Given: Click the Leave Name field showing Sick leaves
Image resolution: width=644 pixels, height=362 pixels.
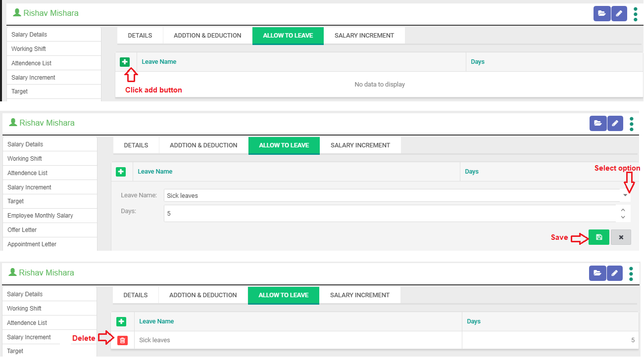Looking at the screenshot, I should point(390,195).
